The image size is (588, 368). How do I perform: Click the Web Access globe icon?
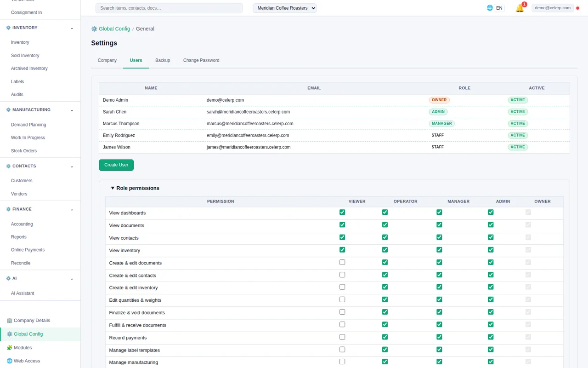coord(10,361)
